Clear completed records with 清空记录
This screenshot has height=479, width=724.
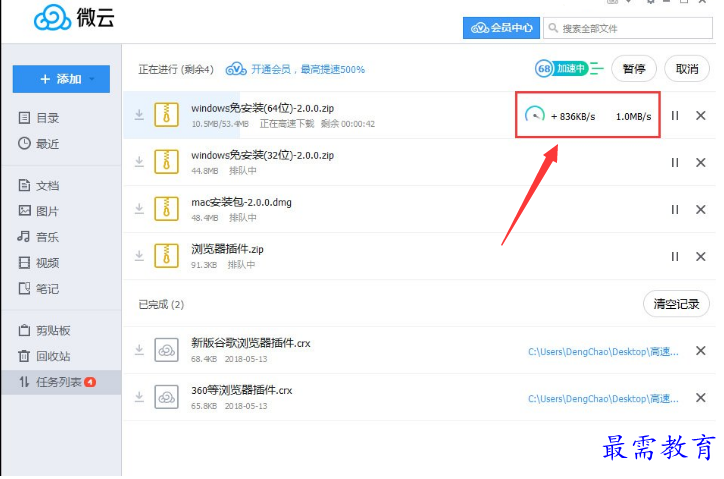point(676,304)
